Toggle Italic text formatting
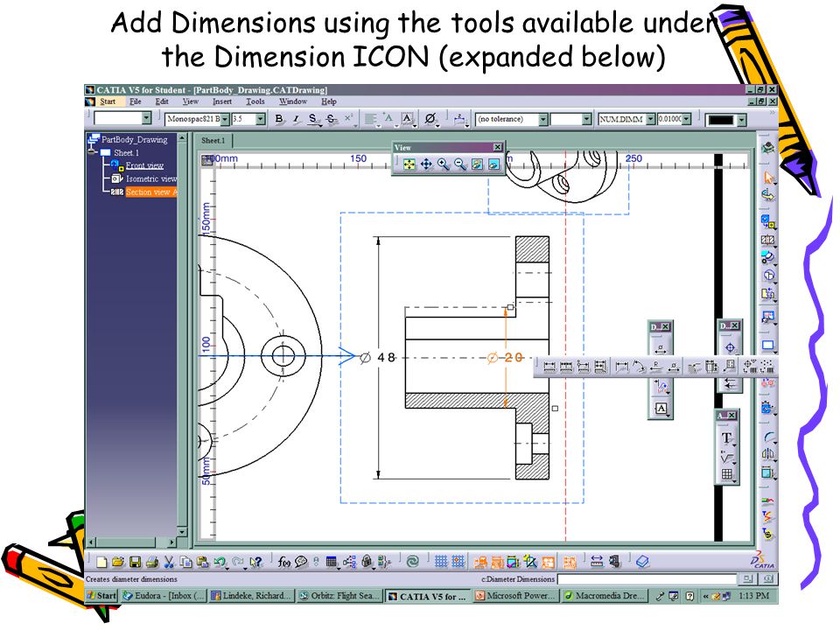 295,119
